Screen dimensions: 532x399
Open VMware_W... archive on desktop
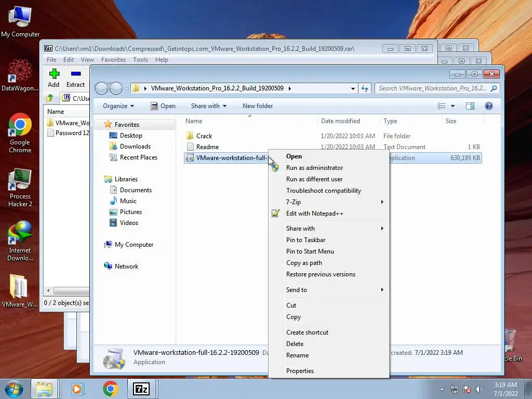tap(19, 291)
